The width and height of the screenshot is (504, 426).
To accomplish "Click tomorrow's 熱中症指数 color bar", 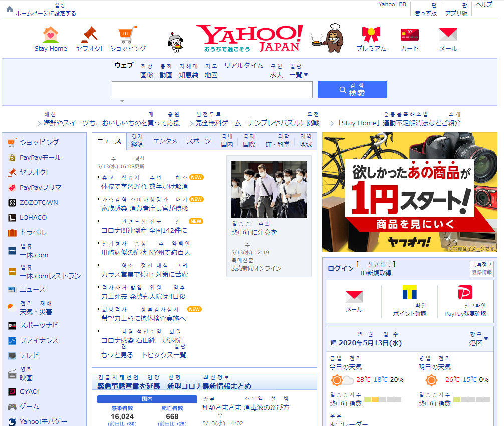I will click(x=472, y=399).
